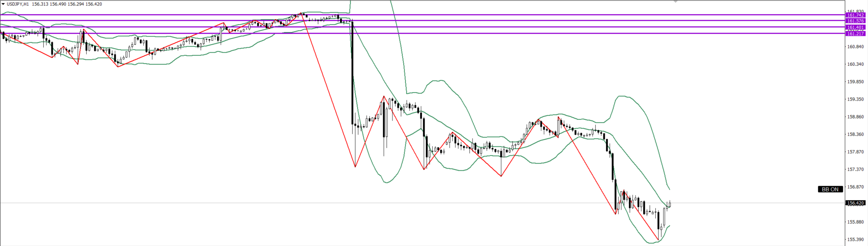Click the 160.840 mark on price axis

click(855, 47)
